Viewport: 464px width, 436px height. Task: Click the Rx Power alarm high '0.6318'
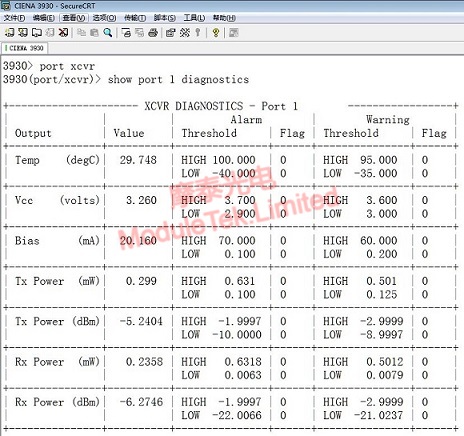tap(243, 362)
